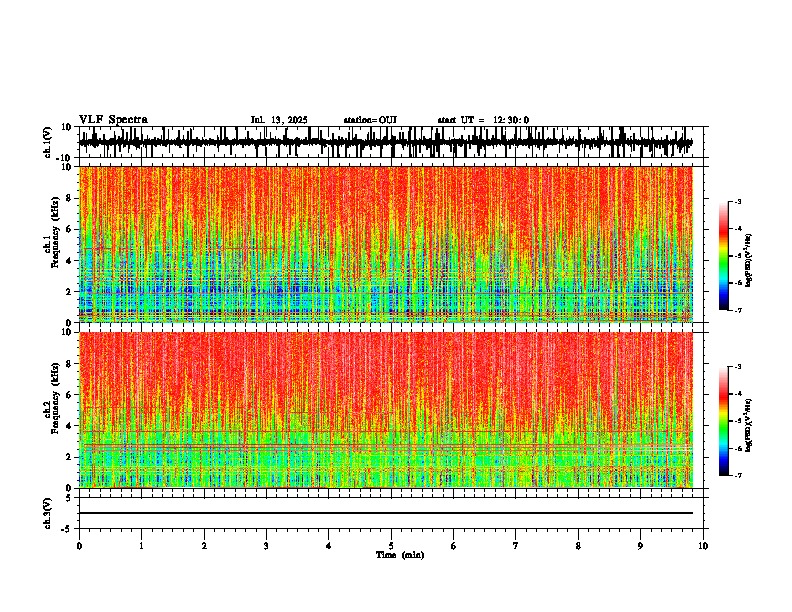Click tick label "2" on the Time axis
This screenshot has width=792, height=612.
point(204,546)
